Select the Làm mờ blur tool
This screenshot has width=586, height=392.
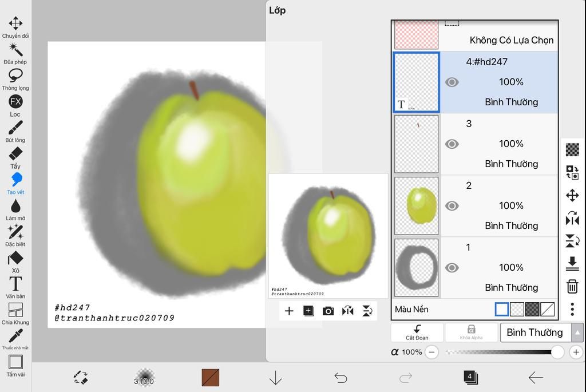15,209
